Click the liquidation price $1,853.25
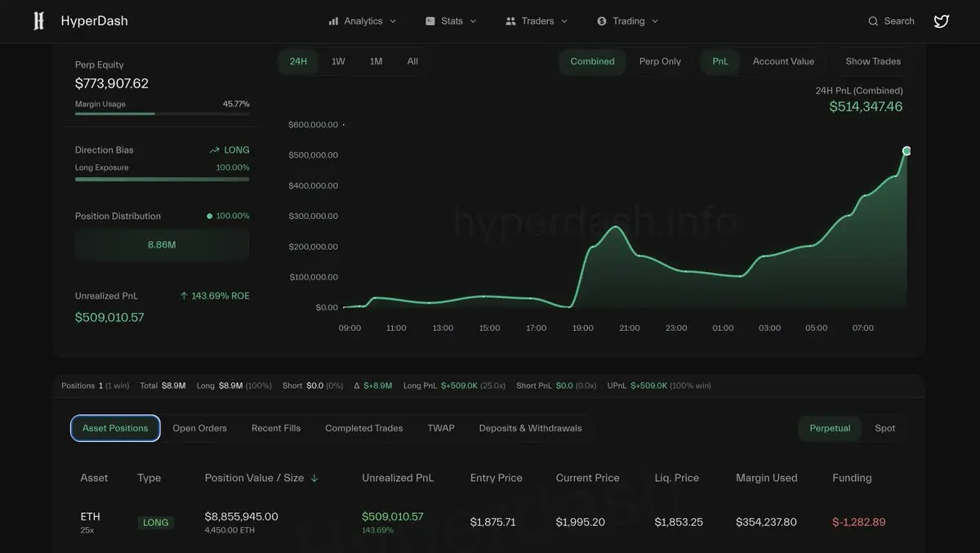This screenshot has height=553, width=980. (679, 522)
